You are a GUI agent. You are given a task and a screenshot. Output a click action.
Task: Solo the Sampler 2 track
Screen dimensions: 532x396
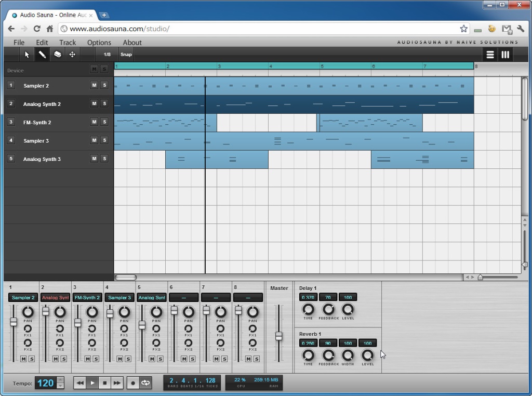tap(104, 85)
